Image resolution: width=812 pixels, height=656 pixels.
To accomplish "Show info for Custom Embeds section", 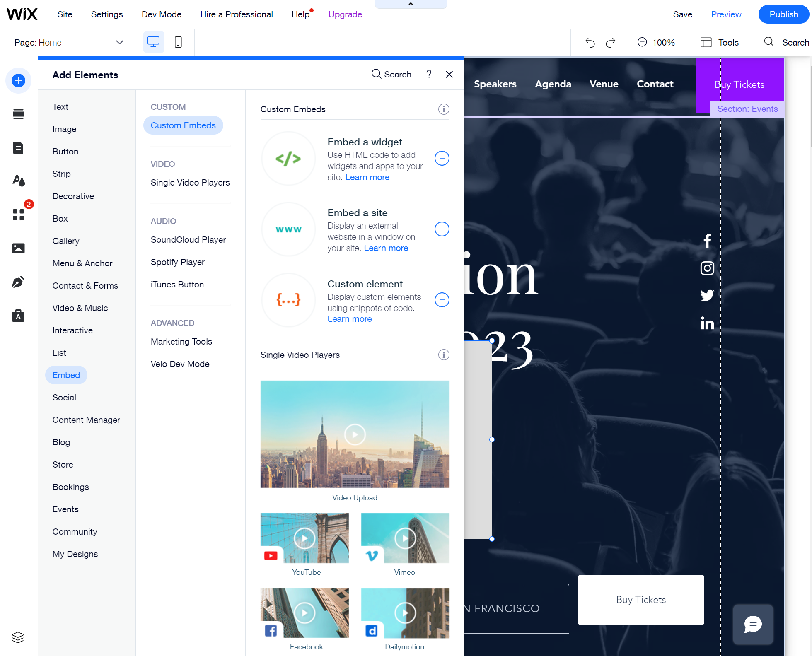I will pyautogui.click(x=444, y=109).
